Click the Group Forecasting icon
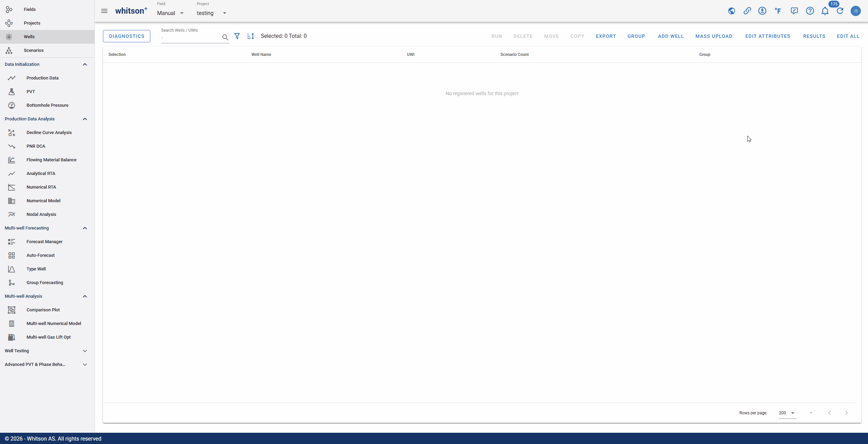The height and width of the screenshot is (444, 868). 12,282
